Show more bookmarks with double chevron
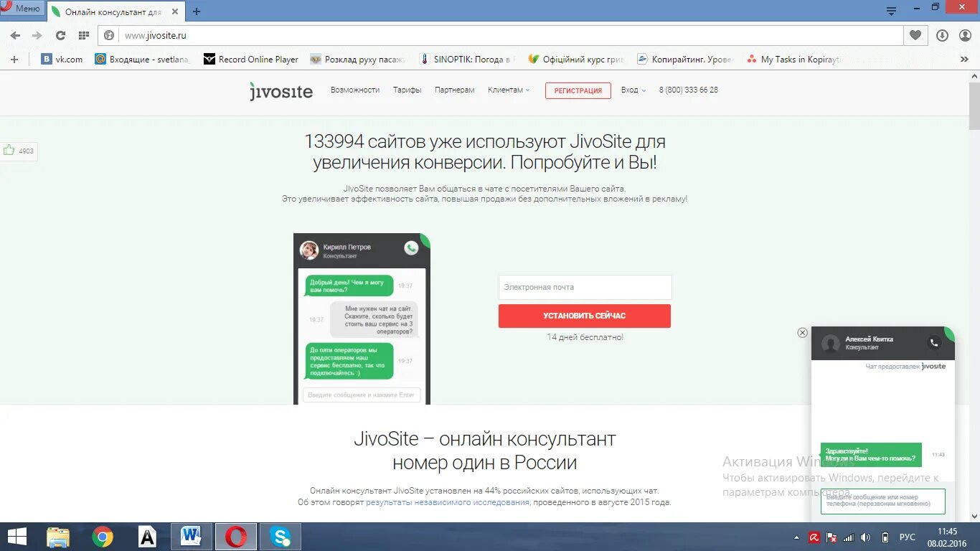980x551 pixels. coord(964,60)
